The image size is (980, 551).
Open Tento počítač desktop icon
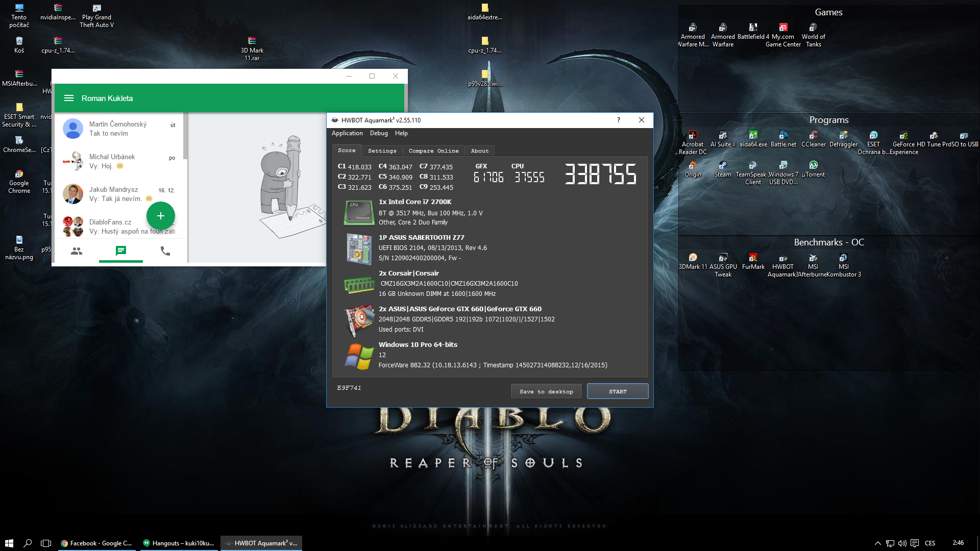point(19,16)
